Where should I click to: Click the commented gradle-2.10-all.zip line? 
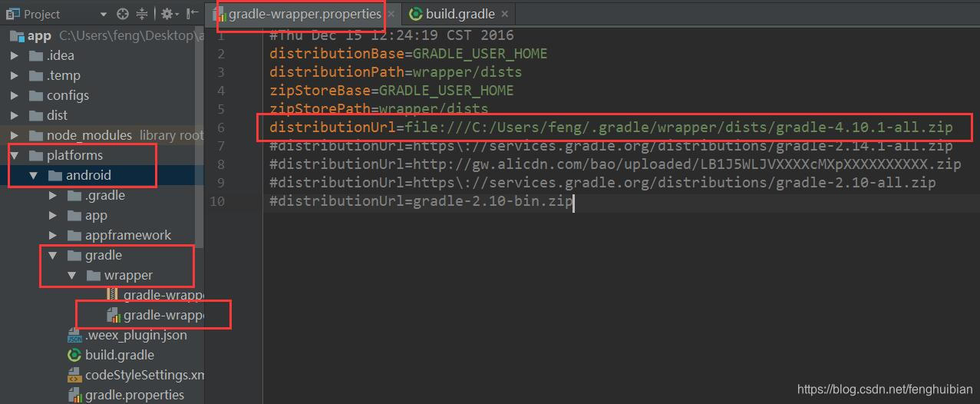[x=602, y=182]
